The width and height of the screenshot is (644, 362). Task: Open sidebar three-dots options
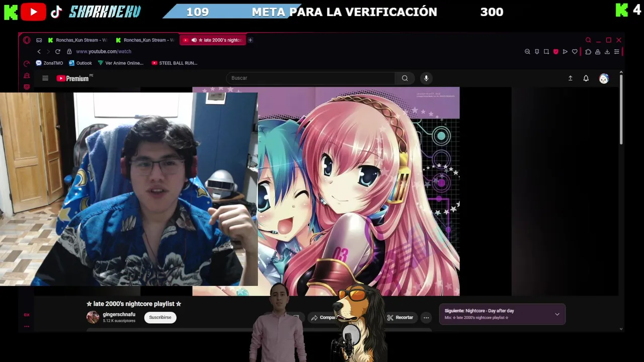point(27,326)
